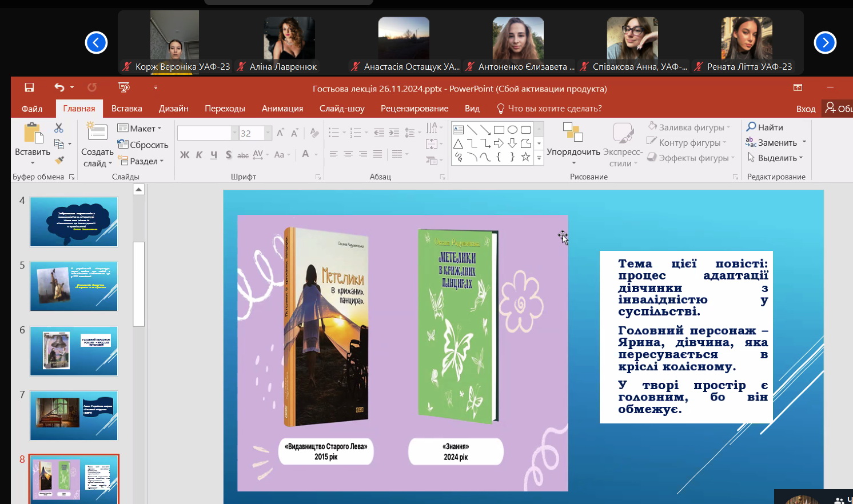853x504 pixels.
Task: Toggle strikethrough abc formatting
Action: click(x=243, y=155)
